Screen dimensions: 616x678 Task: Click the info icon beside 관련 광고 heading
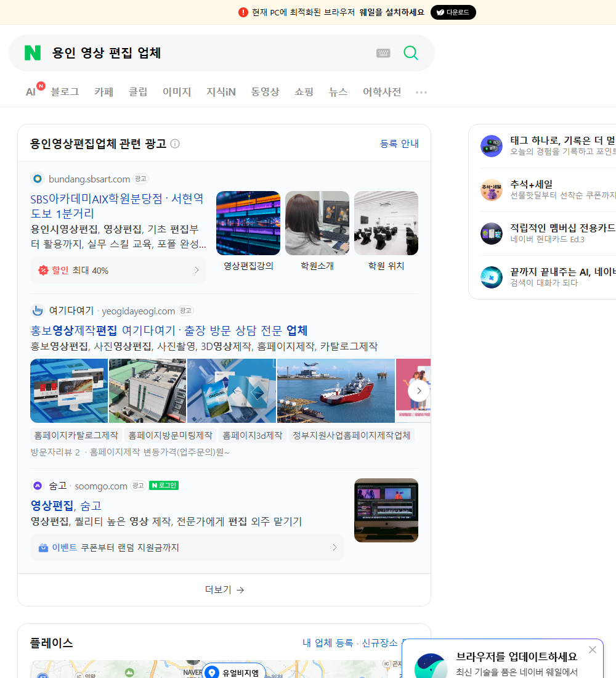coord(175,144)
